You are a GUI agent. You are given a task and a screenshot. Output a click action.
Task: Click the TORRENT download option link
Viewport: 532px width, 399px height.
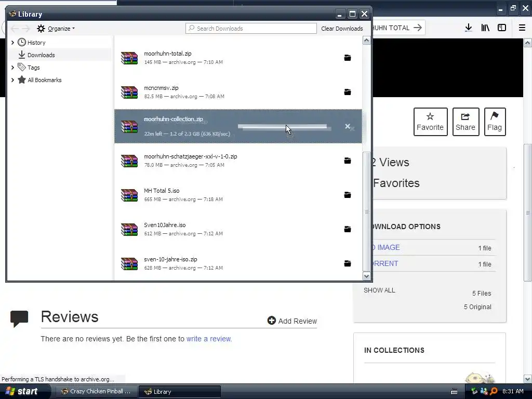(385, 263)
